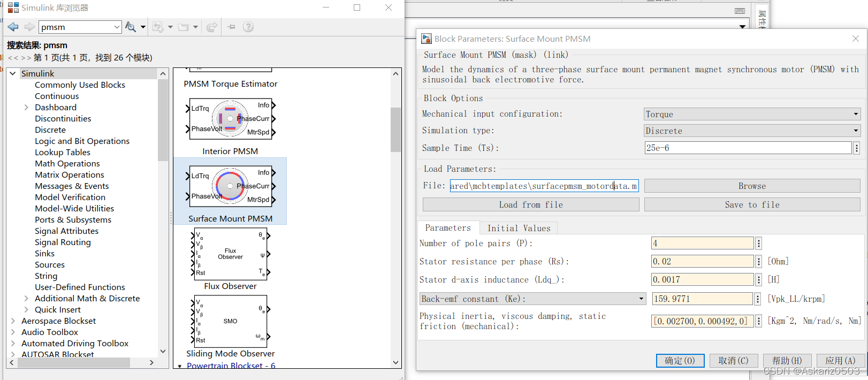
Task: Open dropdown beside add-block-to-model icon
Action: (x=170, y=27)
